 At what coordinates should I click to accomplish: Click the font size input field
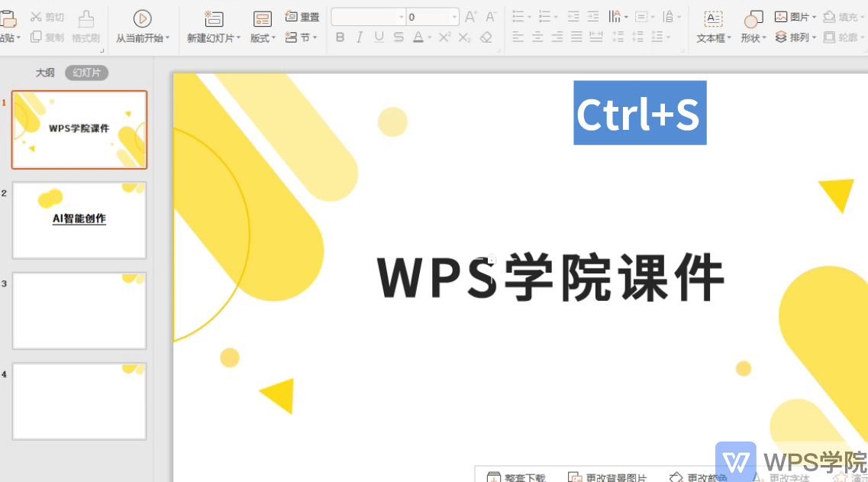(x=428, y=17)
